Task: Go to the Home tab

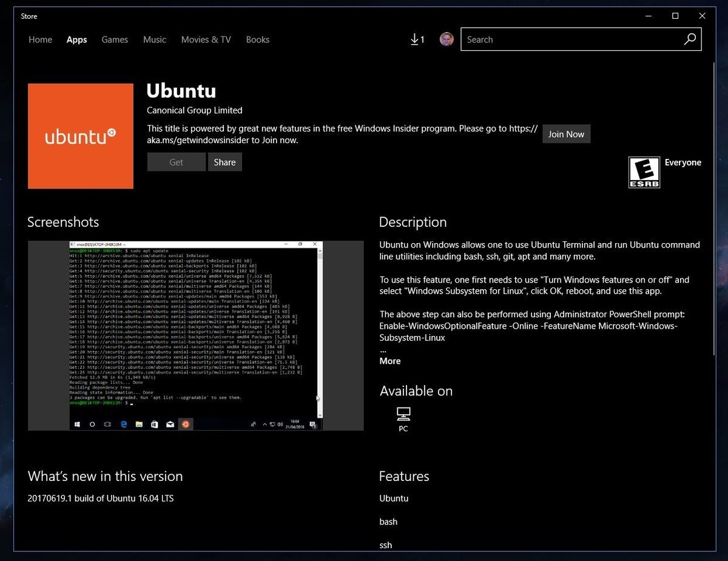Action: (40, 39)
